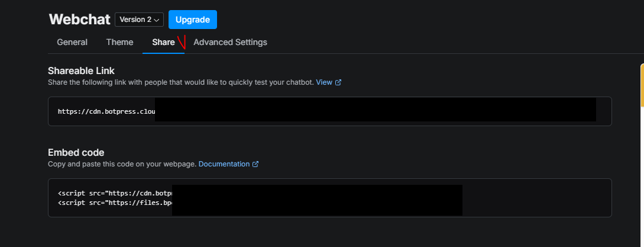Go to Advanced Settings tab
Image resolution: width=644 pixels, height=247 pixels.
230,42
